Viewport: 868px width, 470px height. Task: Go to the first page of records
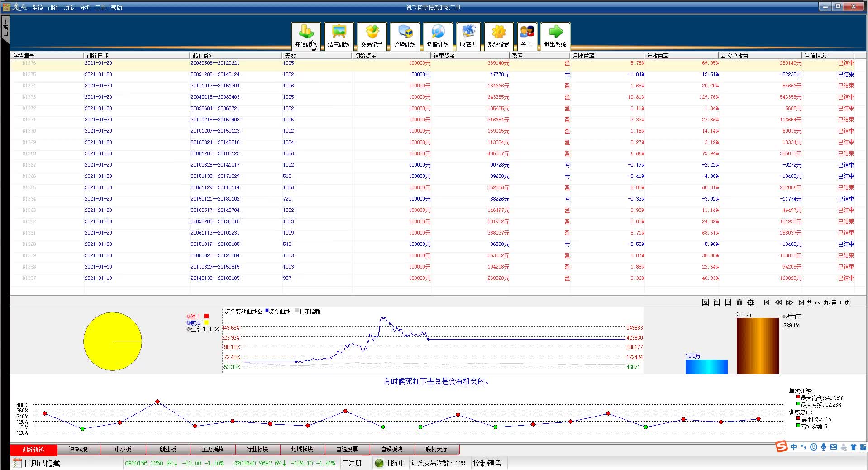[x=767, y=302]
